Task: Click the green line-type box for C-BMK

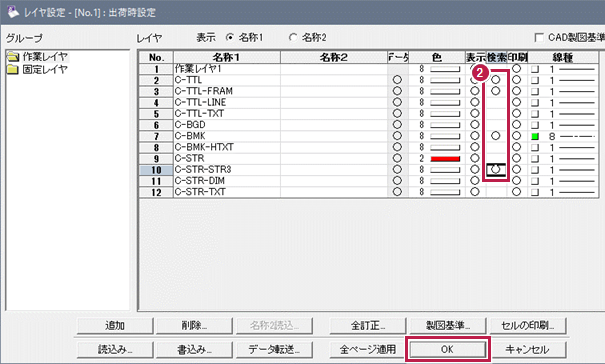Action: coord(535,136)
